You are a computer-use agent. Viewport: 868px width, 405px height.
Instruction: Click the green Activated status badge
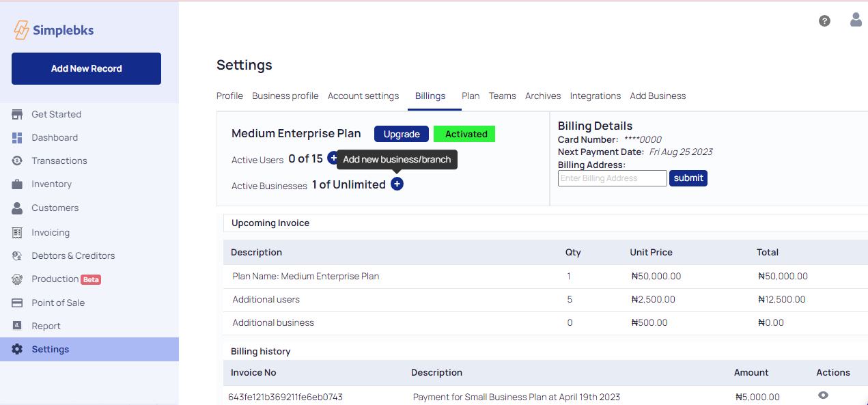pyautogui.click(x=464, y=134)
